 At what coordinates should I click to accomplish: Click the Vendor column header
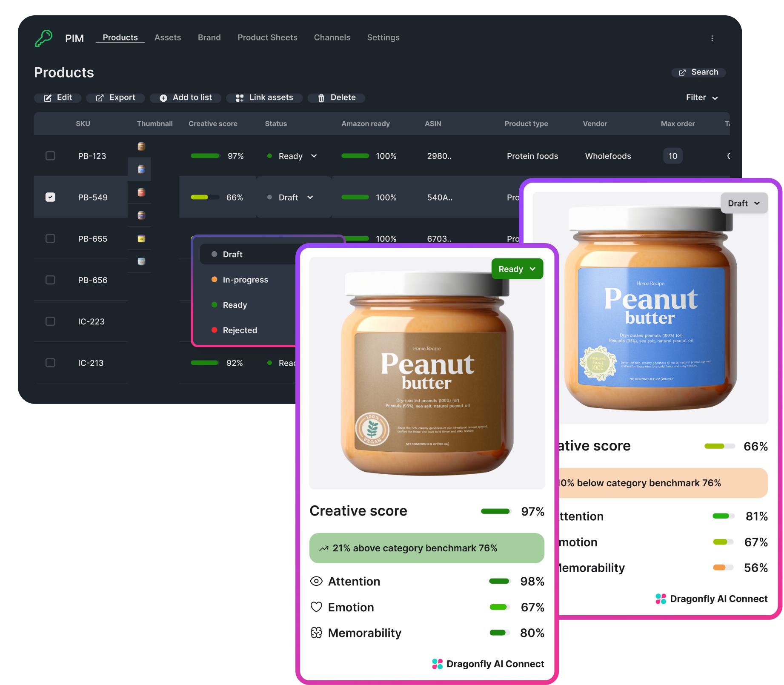click(x=595, y=123)
